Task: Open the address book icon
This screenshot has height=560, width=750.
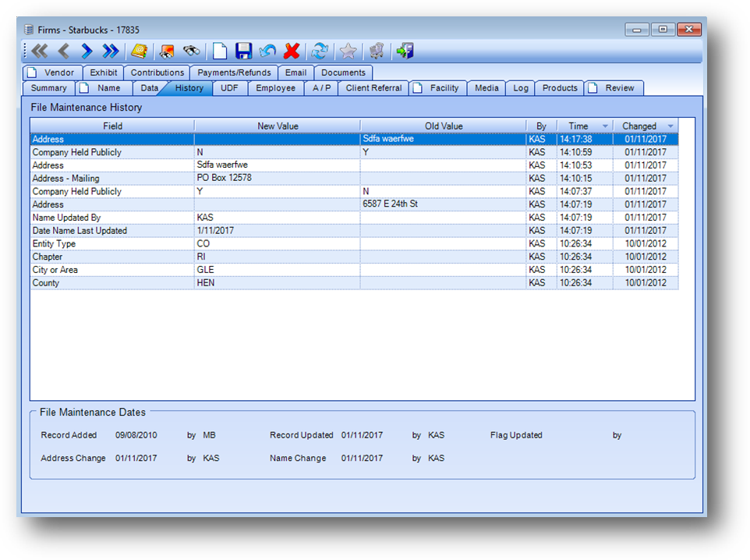Action: (x=139, y=51)
